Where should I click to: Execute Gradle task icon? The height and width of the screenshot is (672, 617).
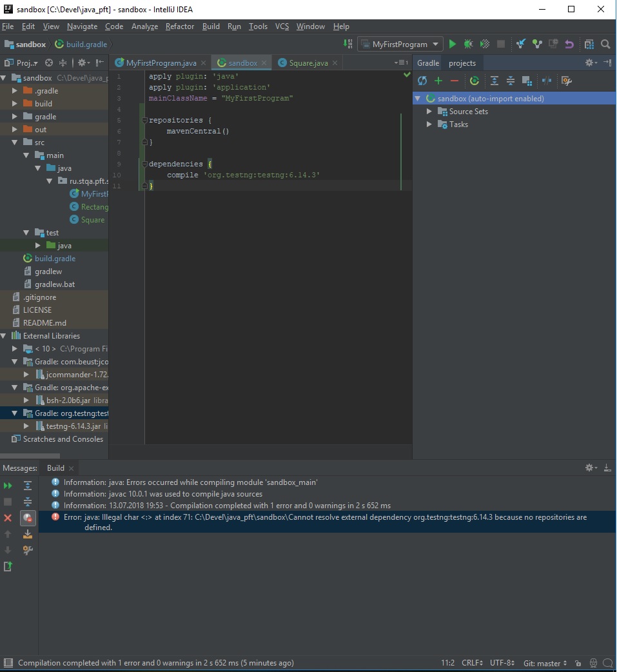click(475, 81)
